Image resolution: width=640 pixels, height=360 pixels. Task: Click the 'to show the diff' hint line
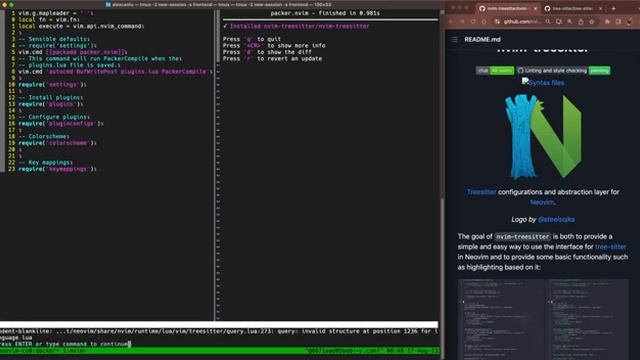pyautogui.click(x=267, y=52)
